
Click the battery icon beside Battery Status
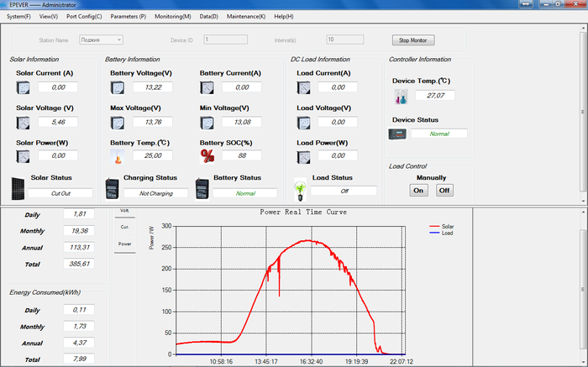(x=202, y=187)
